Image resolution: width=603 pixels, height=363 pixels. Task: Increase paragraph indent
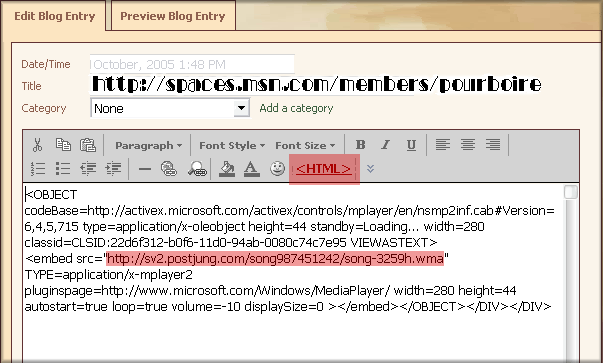(x=113, y=168)
